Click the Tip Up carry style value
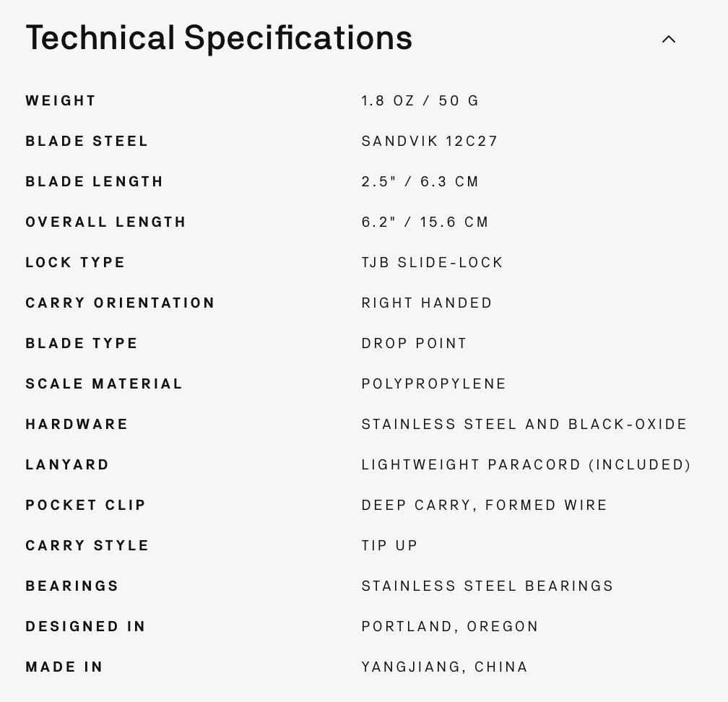 coord(390,546)
